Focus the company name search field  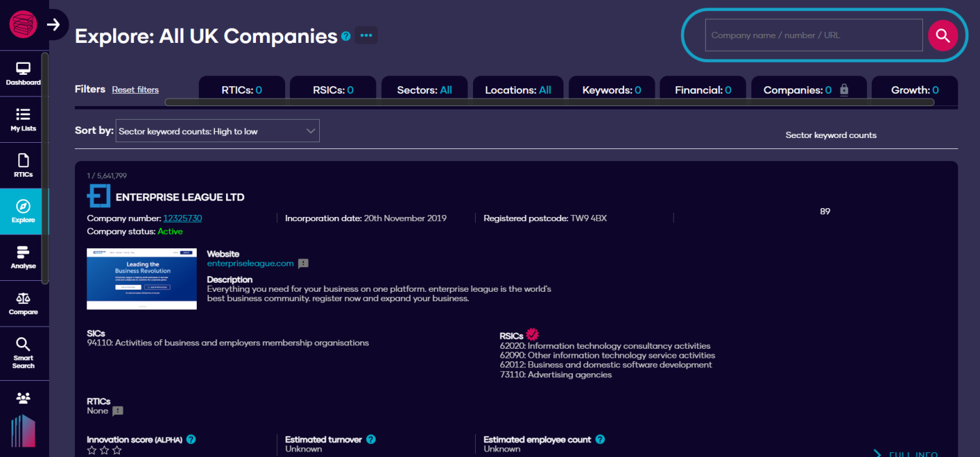[x=813, y=35]
